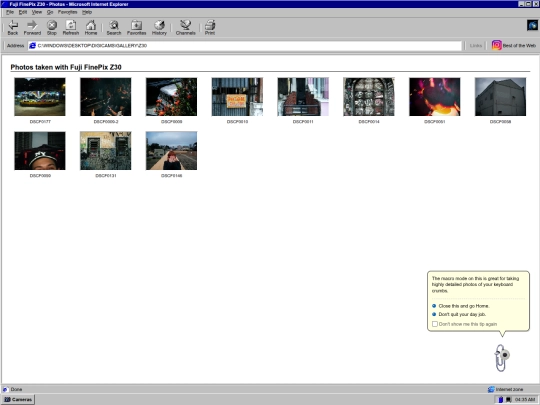Click the macro mode tip text in the balloon
Screen dimensions: 540x405
tap(475, 284)
